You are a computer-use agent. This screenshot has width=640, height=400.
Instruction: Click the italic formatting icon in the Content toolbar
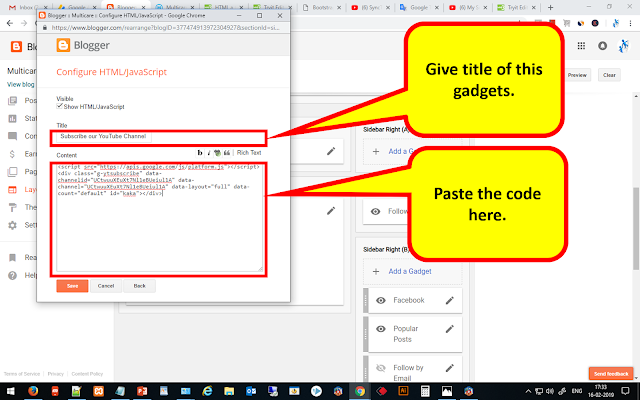209,153
